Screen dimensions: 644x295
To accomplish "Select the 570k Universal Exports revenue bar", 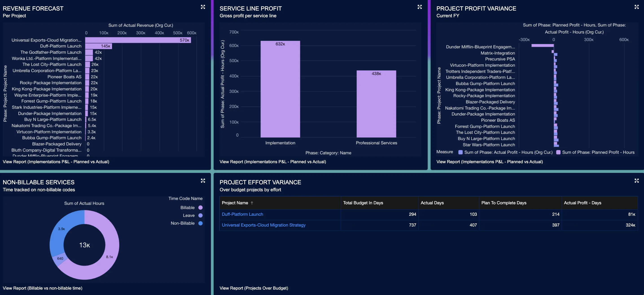I will click(x=138, y=40).
